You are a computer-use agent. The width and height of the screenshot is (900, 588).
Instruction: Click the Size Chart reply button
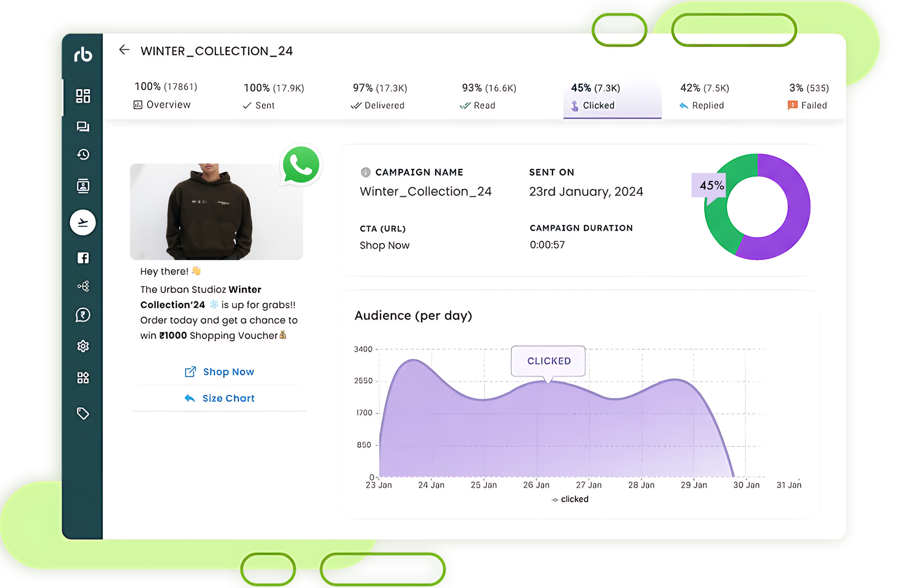(x=220, y=398)
